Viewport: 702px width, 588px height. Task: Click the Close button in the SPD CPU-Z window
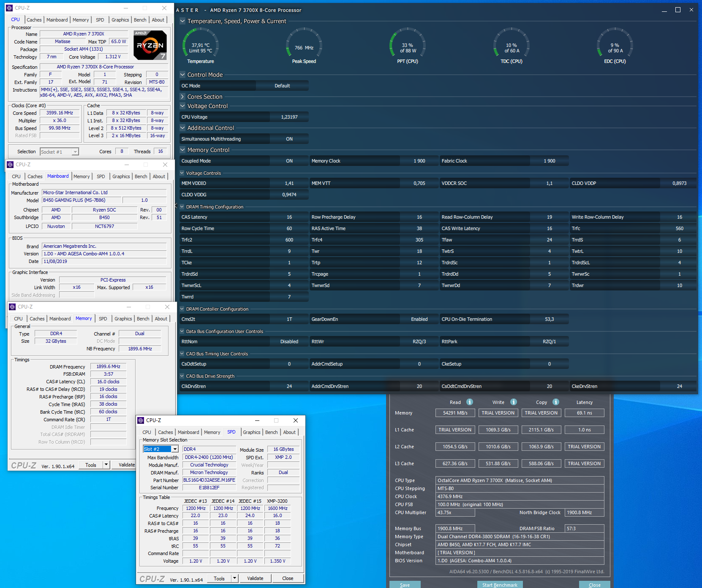[288, 578]
